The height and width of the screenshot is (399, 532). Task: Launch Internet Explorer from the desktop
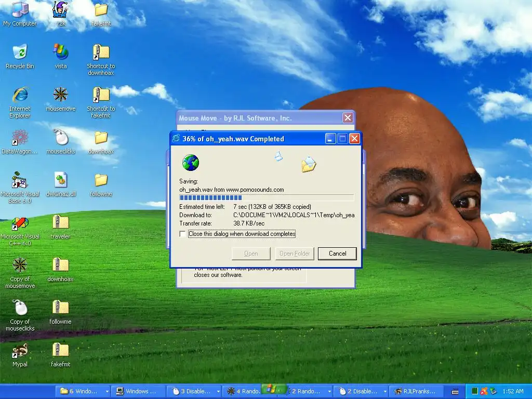coord(20,102)
